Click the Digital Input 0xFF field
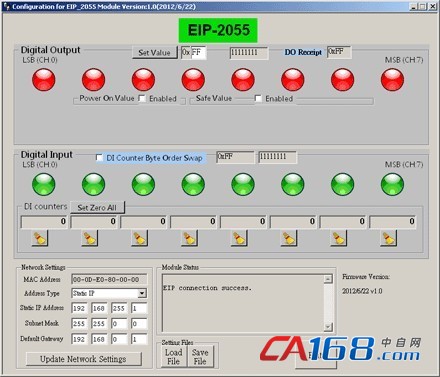The height and width of the screenshot is (377, 440). 235,157
